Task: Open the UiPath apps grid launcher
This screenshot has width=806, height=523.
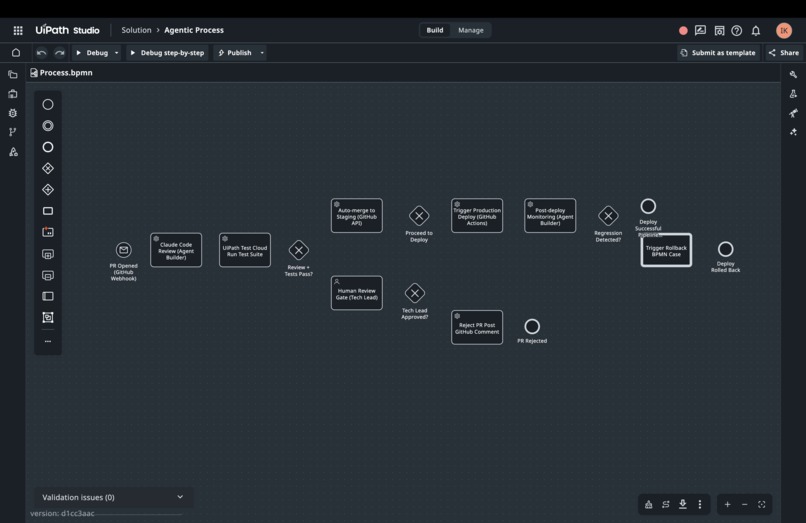Action: (18, 30)
